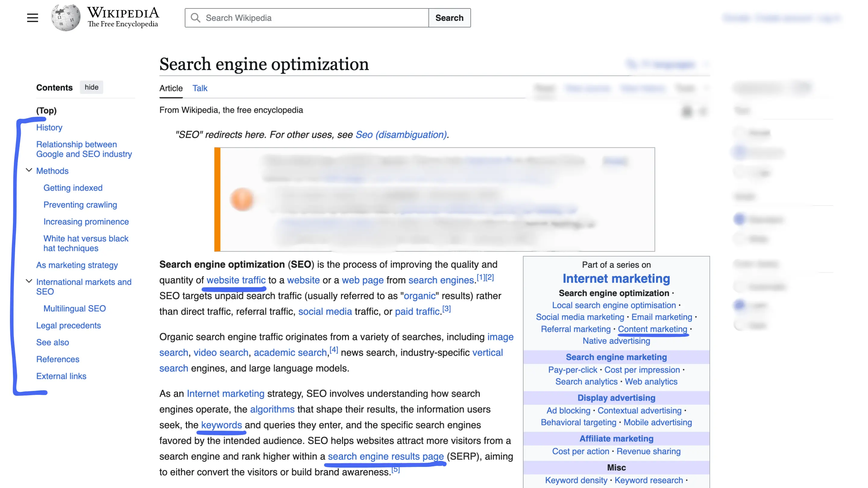The height and width of the screenshot is (488, 868).
Task: Switch to the Talk tab
Action: point(200,88)
